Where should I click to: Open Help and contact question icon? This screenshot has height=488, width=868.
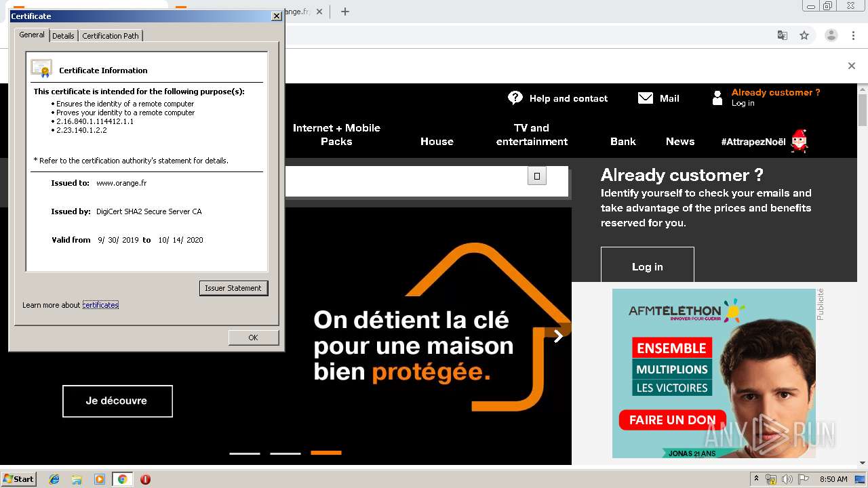515,98
